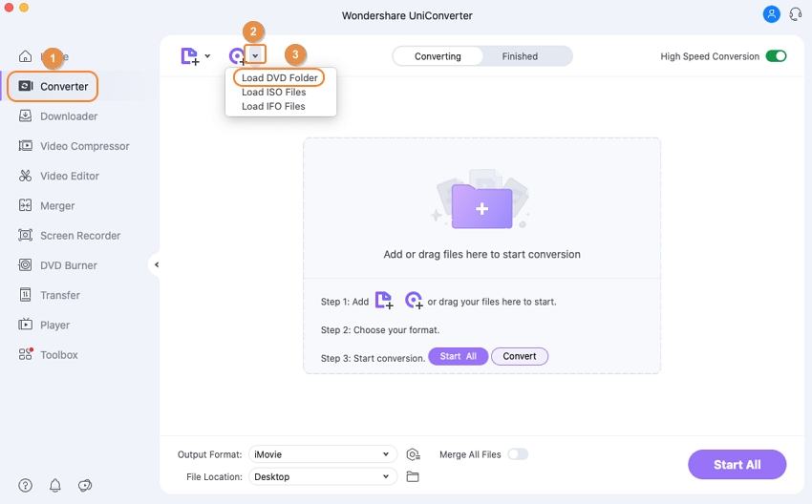Choose Load DVD Folder from menu
Viewport: 812px width, 504px height.
click(280, 77)
